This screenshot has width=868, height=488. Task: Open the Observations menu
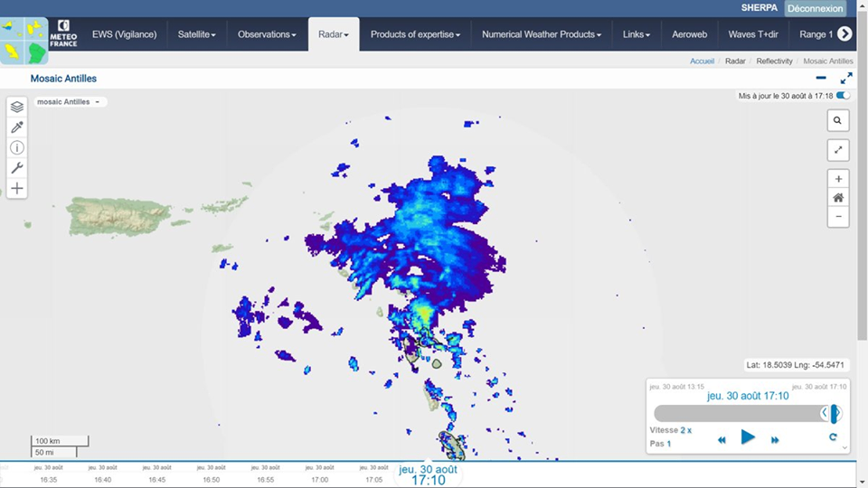click(267, 34)
